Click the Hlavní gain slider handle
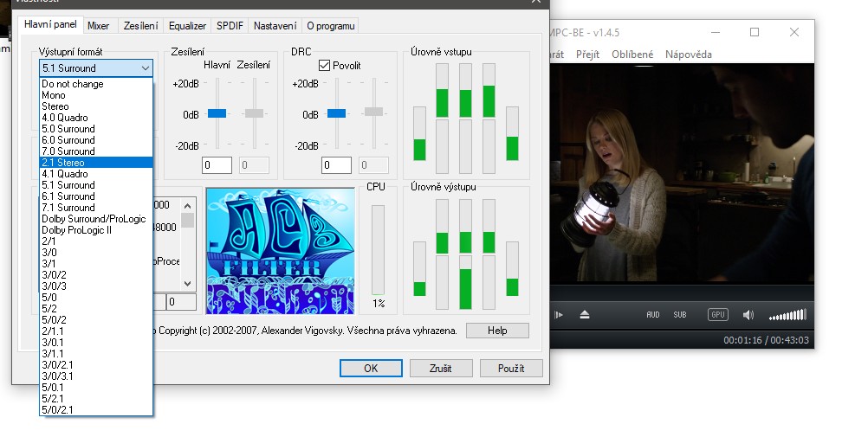The width and height of the screenshot is (868, 437). click(217, 113)
